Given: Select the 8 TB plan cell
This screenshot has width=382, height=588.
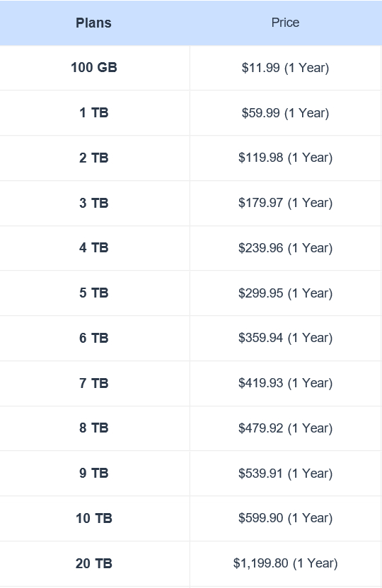Looking at the screenshot, I should coord(94,428).
